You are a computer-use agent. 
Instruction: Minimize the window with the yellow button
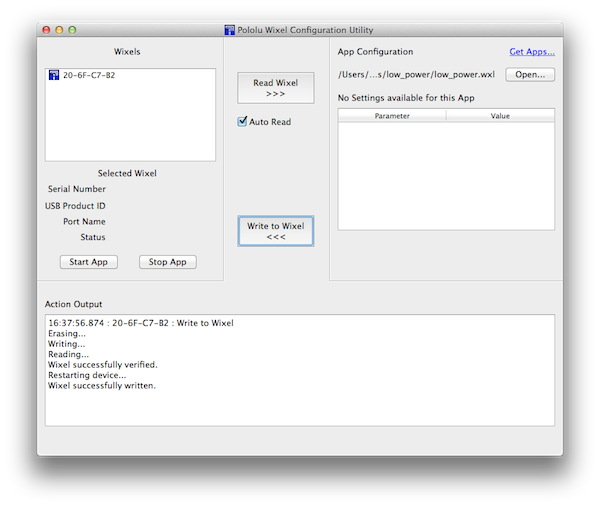coord(59,30)
